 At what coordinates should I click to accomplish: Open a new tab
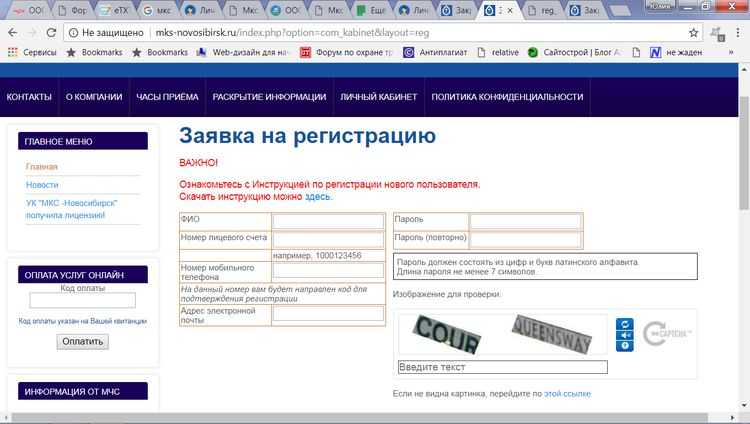620,11
